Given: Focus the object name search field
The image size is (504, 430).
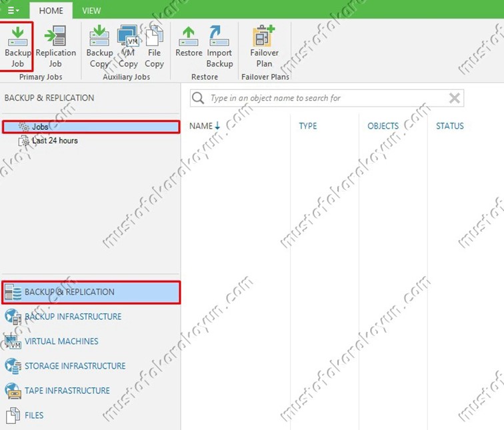Looking at the screenshot, I should click(327, 98).
